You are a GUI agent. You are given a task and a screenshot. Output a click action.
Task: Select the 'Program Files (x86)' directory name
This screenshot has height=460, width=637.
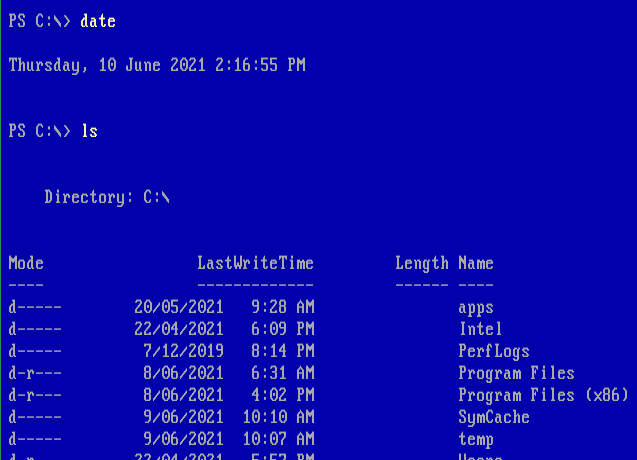[544, 396]
